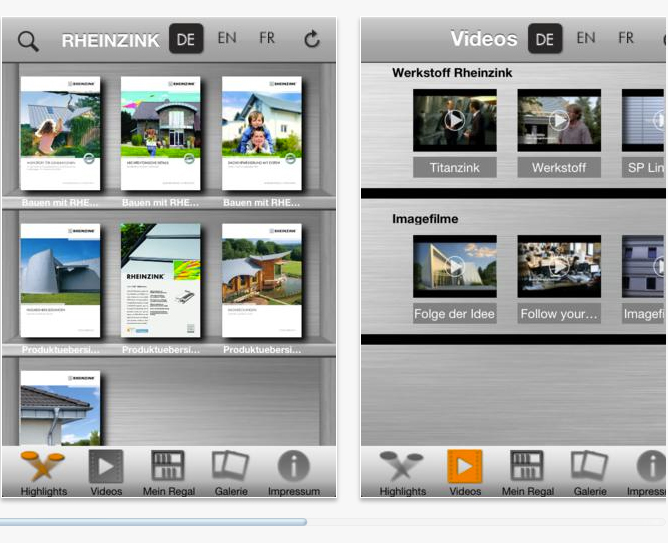This screenshot has width=668, height=551.
Task: Switch to FR language in Rheinzink header
Action: tap(267, 38)
